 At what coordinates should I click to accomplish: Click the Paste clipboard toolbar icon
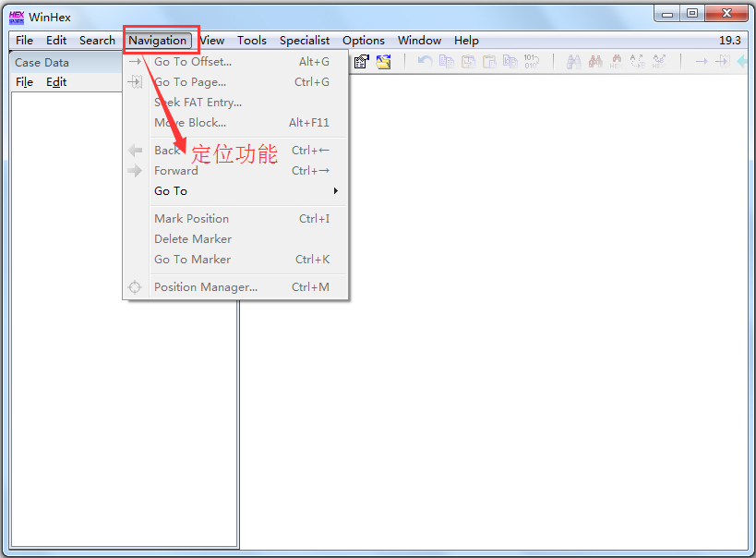coord(489,62)
